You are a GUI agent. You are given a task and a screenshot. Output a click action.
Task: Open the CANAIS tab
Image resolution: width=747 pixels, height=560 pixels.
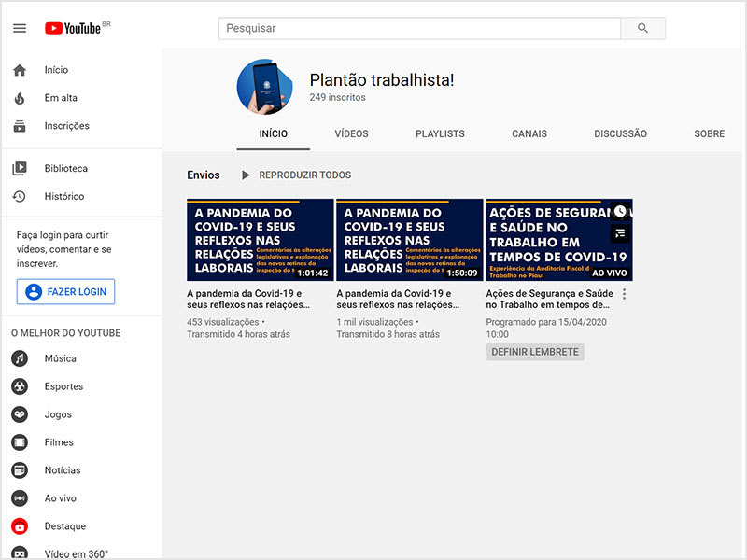point(529,133)
